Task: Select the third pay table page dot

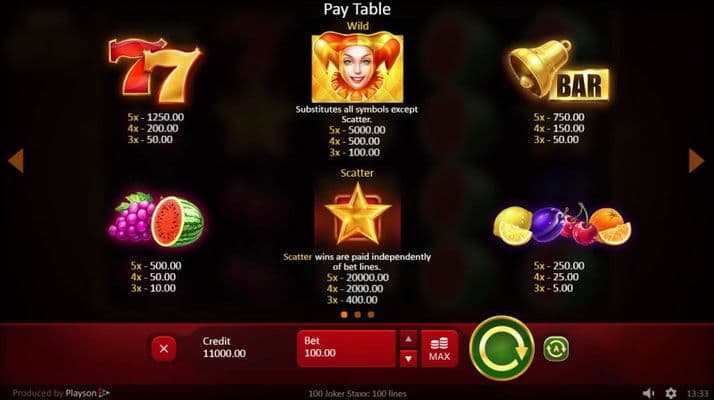Action: (371, 314)
